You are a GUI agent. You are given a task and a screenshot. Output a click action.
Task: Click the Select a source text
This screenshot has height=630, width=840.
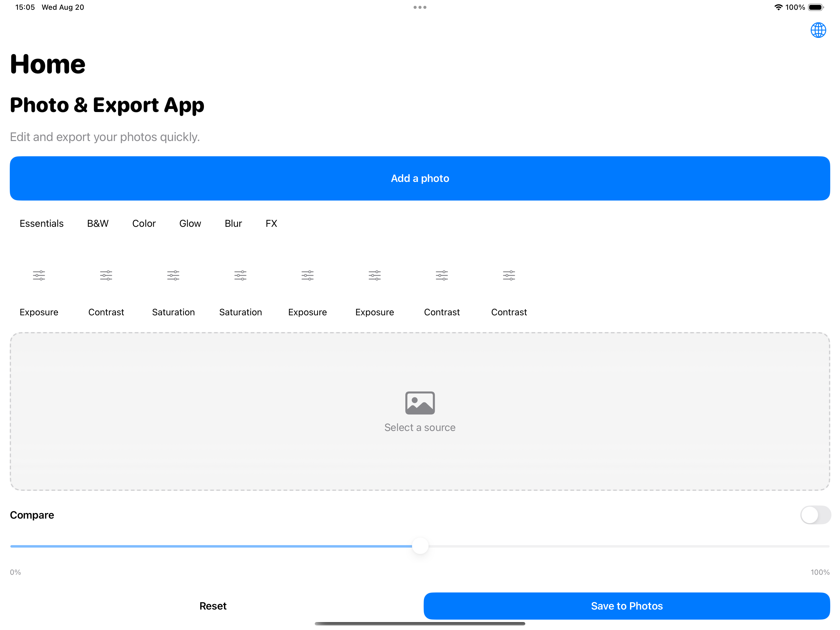(420, 427)
